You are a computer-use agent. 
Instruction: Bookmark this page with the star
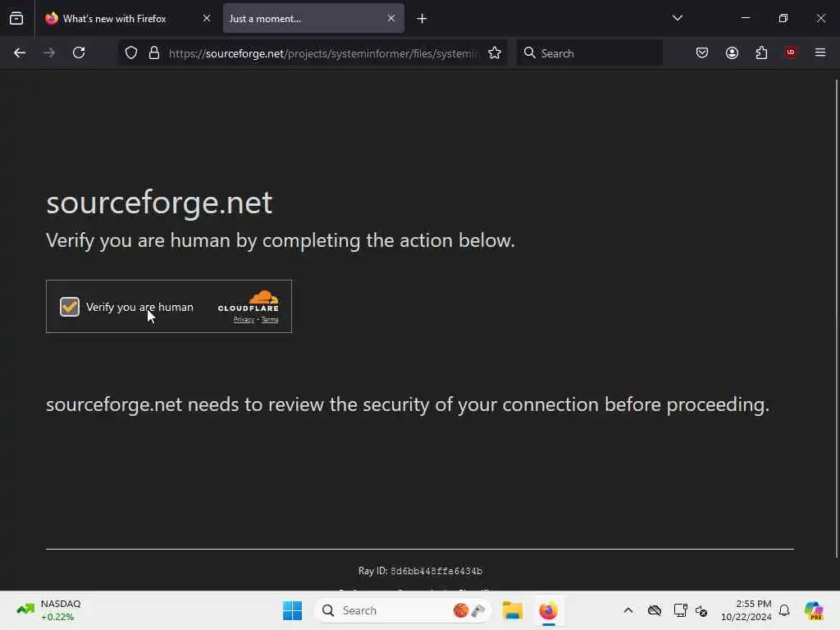tap(495, 52)
